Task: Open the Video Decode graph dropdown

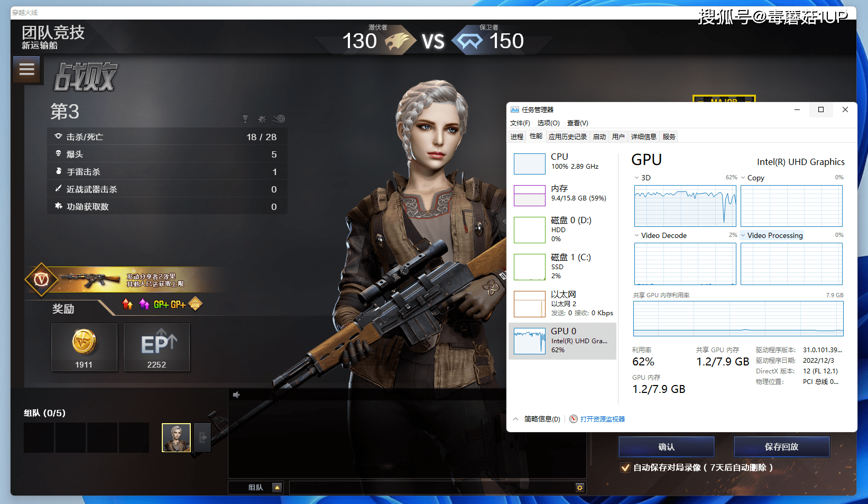Action: pos(636,235)
